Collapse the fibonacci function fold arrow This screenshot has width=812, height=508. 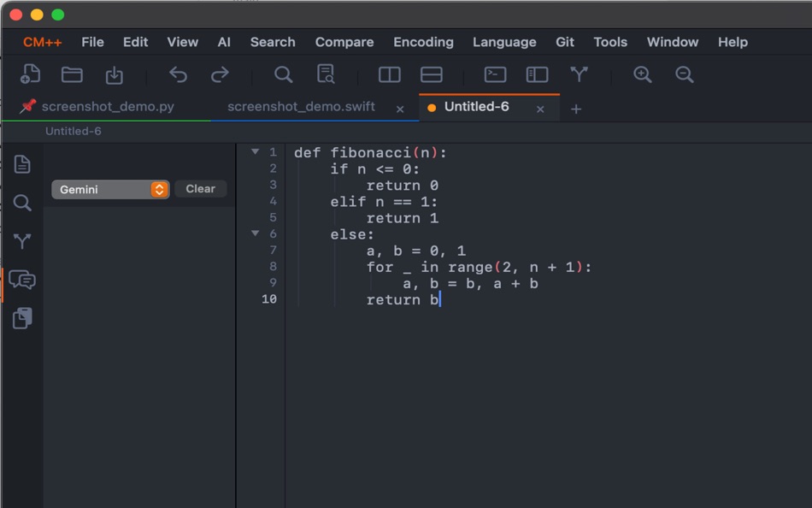point(255,152)
